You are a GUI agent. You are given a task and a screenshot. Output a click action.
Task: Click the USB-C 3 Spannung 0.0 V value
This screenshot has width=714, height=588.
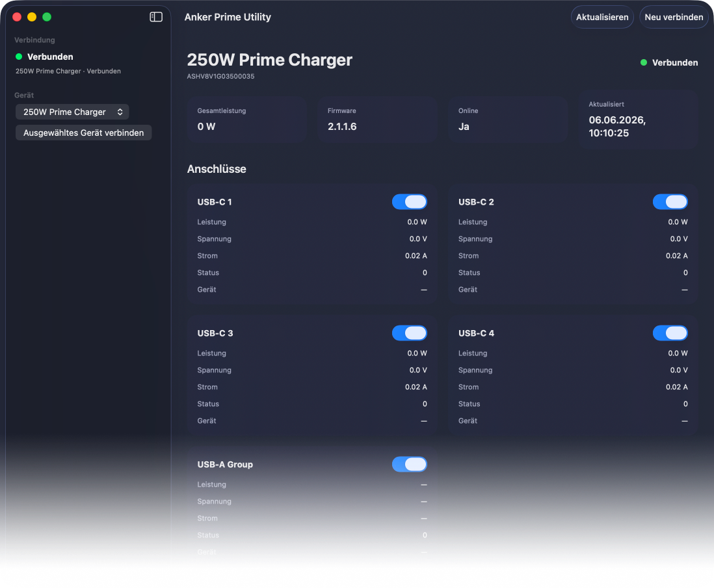click(x=418, y=370)
